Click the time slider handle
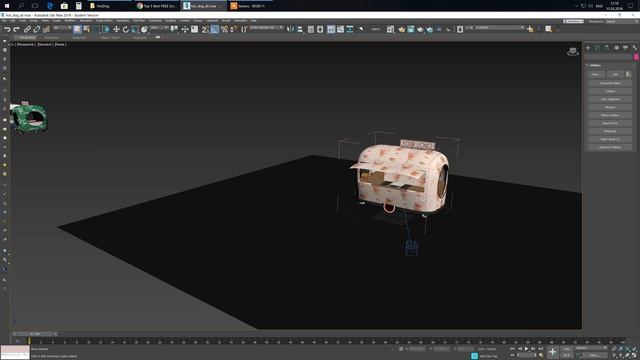Screen dimensions: 640x360 coord(36,334)
